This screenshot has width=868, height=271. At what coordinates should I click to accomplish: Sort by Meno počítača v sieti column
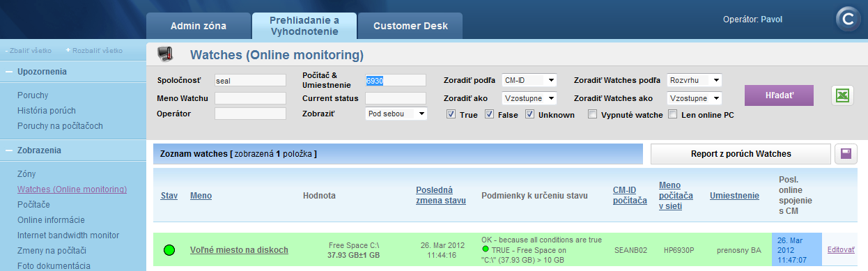tap(676, 196)
